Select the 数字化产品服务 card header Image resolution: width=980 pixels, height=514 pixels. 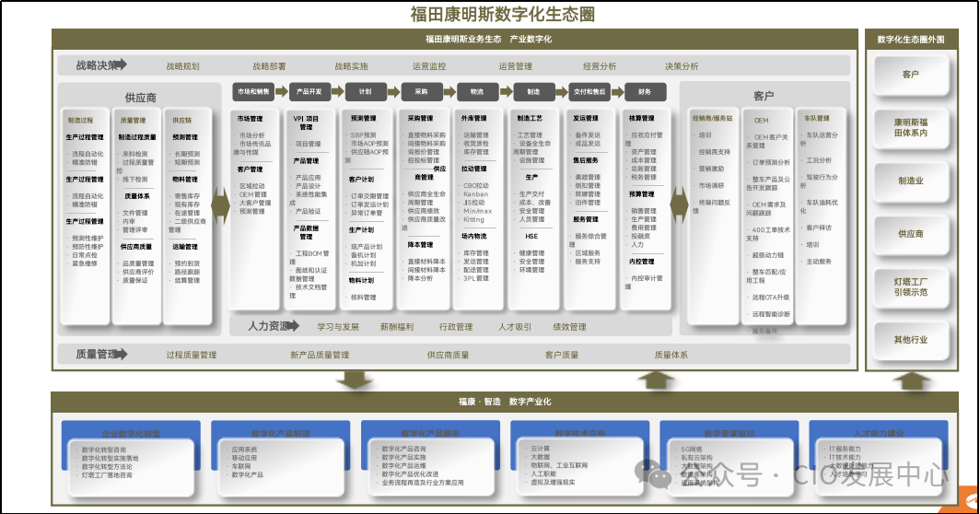(x=431, y=433)
